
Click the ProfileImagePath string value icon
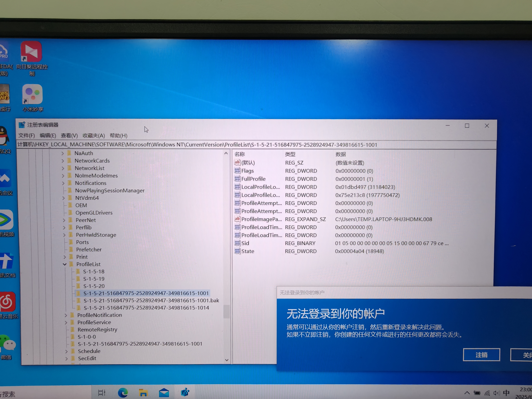pos(237,219)
